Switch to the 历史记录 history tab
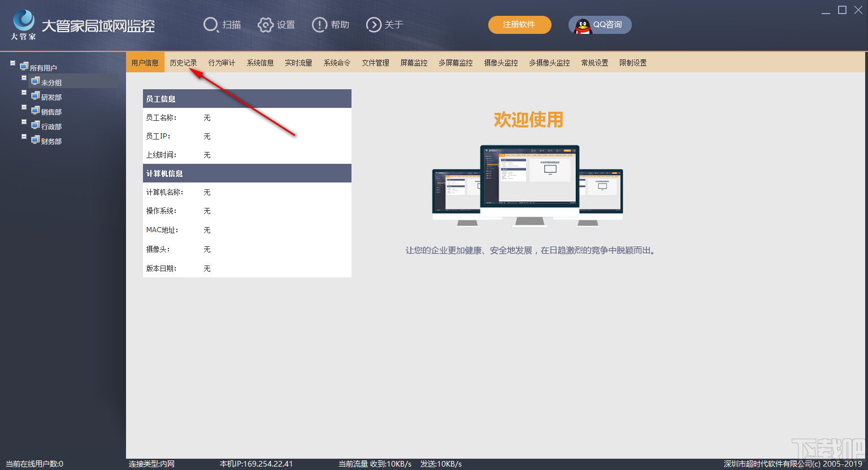The image size is (868, 470). point(183,62)
